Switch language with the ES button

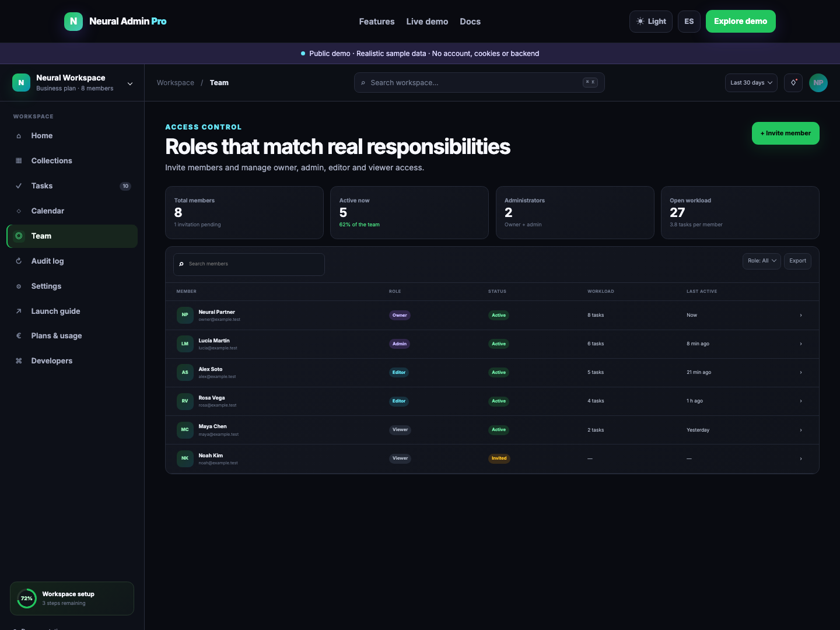pos(689,22)
